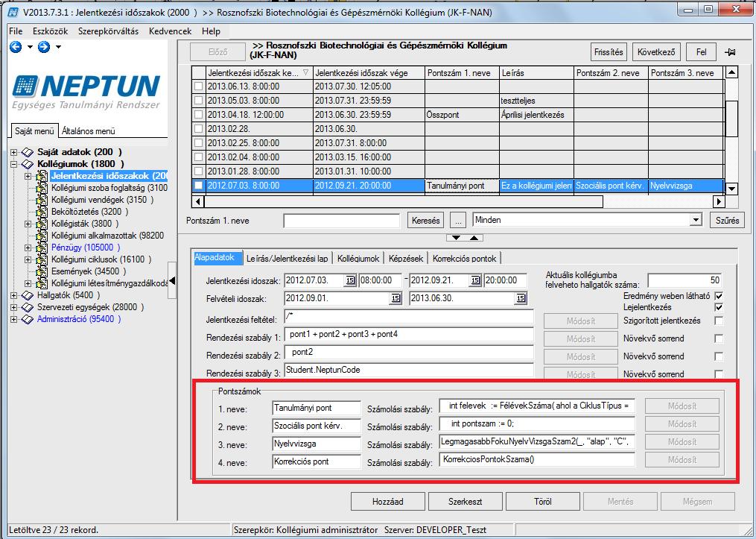Image resolution: width=756 pixels, height=539 pixels.
Task: Open back arrow history dropdown
Action: pyautogui.click(x=30, y=47)
